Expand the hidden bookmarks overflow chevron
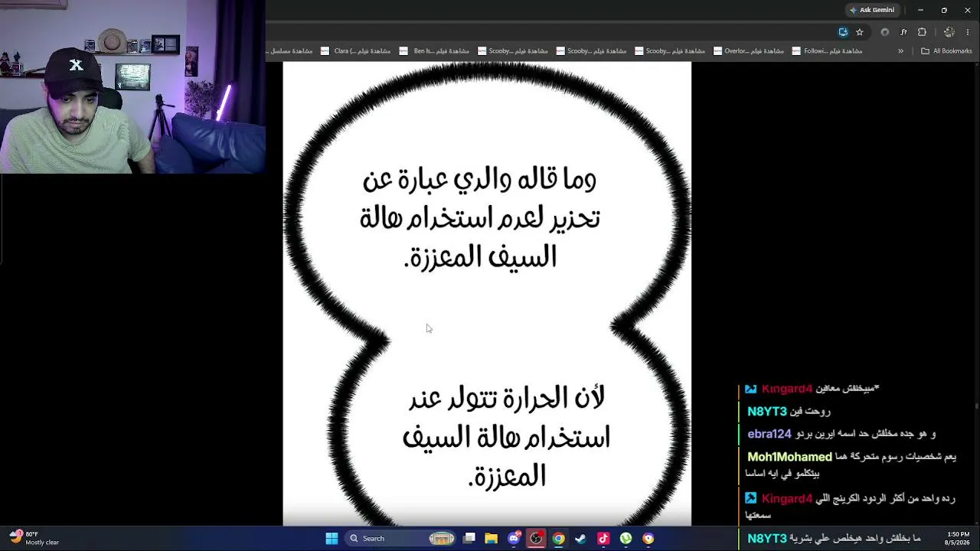 pyautogui.click(x=900, y=51)
